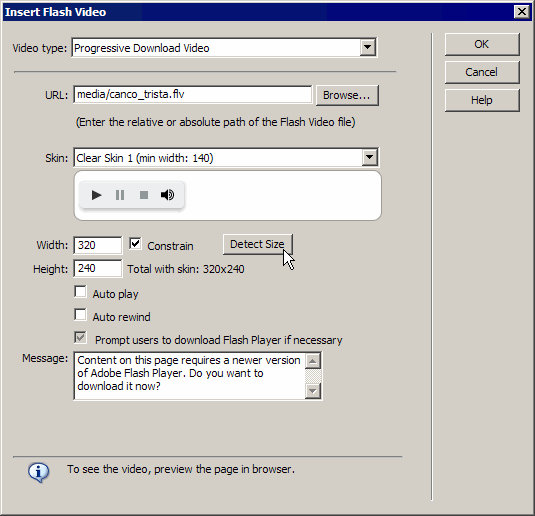The height and width of the screenshot is (516, 535).
Task: Open the Video type dropdown
Action: click(368, 47)
